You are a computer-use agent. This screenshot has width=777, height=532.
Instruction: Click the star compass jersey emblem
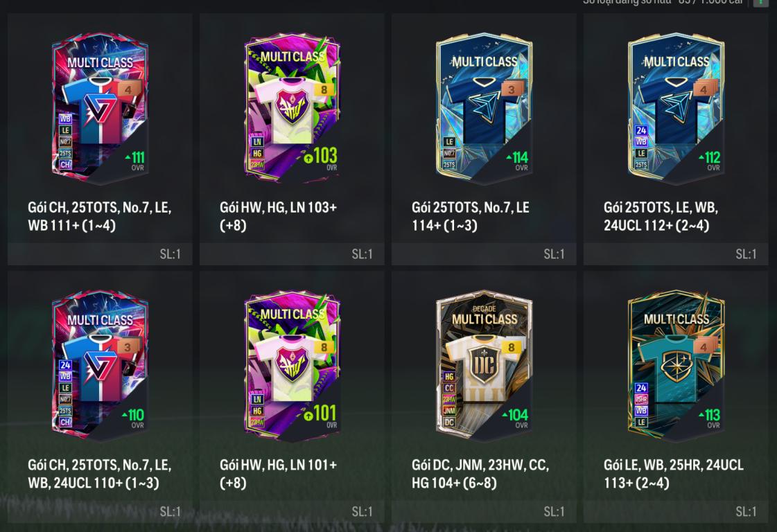pyautogui.click(x=676, y=366)
